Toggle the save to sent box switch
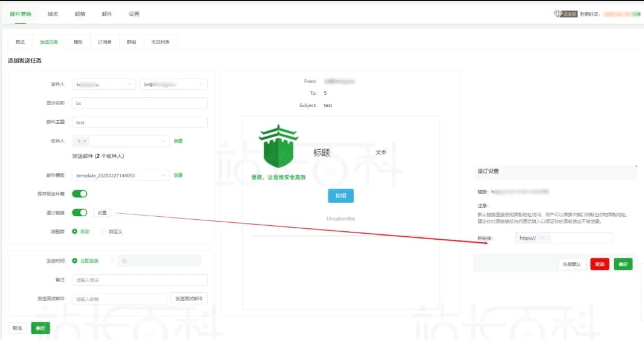 point(80,194)
